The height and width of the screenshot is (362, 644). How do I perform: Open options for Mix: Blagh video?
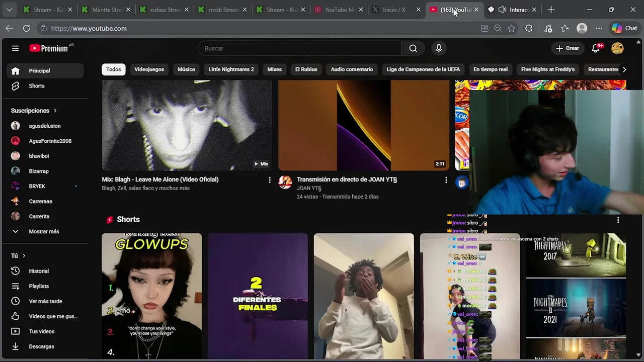[269, 179]
